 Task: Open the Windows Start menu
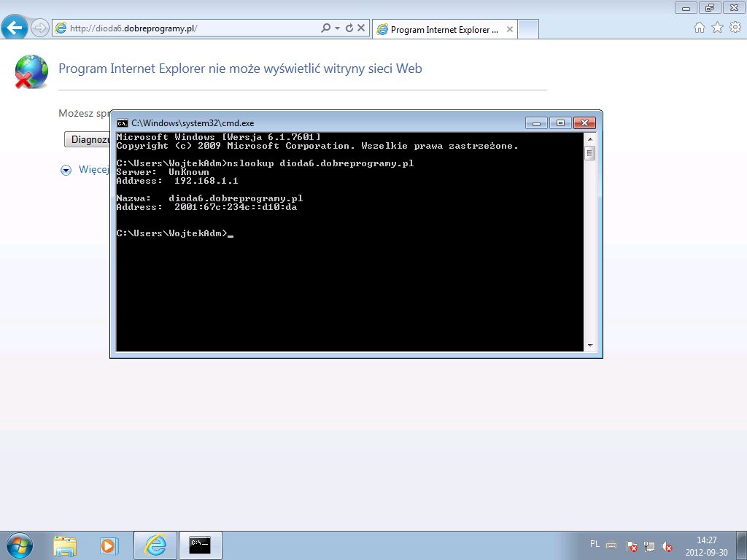tap(20, 545)
